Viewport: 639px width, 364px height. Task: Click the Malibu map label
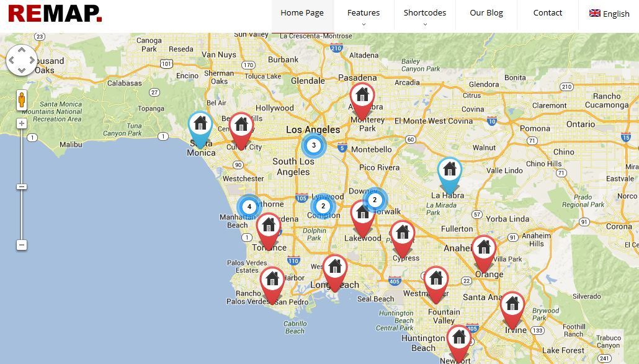(71, 144)
